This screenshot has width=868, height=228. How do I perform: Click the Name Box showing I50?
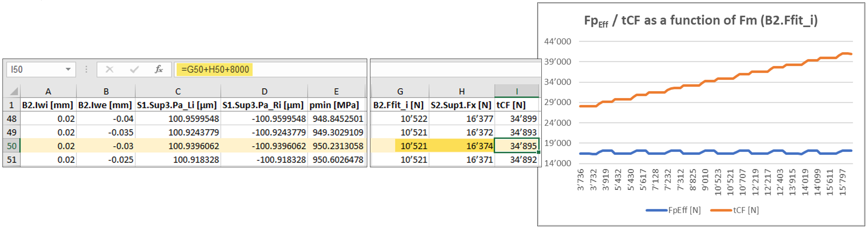point(35,69)
